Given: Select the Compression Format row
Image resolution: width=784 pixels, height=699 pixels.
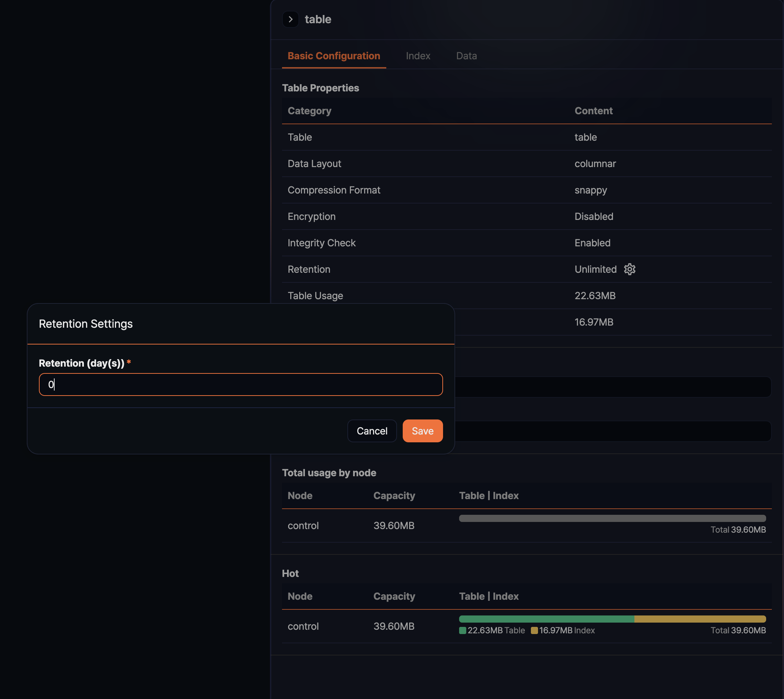Looking at the screenshot, I should (x=334, y=190).
